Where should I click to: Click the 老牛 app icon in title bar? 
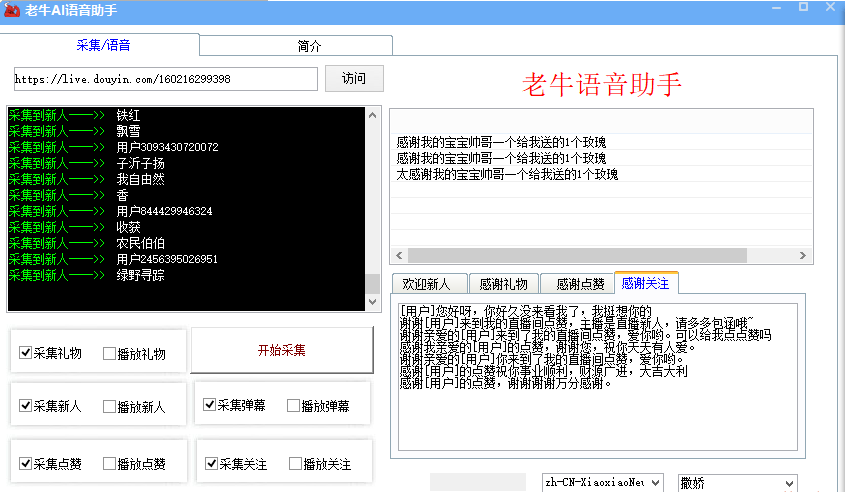tap(11, 10)
